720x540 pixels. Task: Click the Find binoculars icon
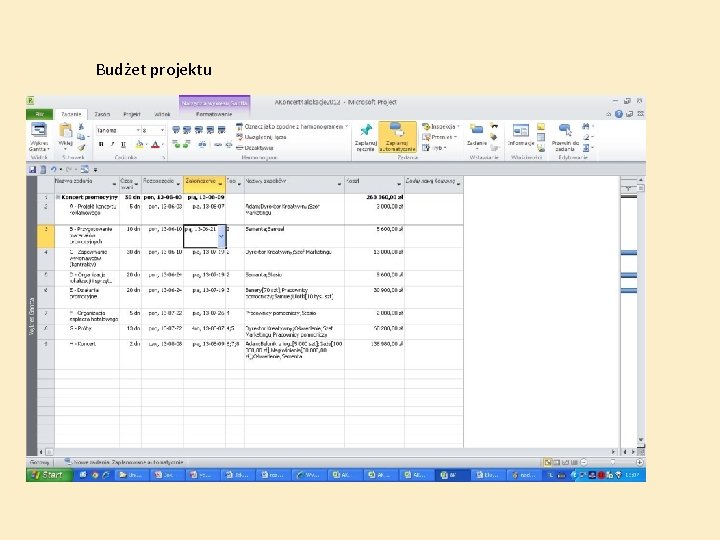pos(586,126)
